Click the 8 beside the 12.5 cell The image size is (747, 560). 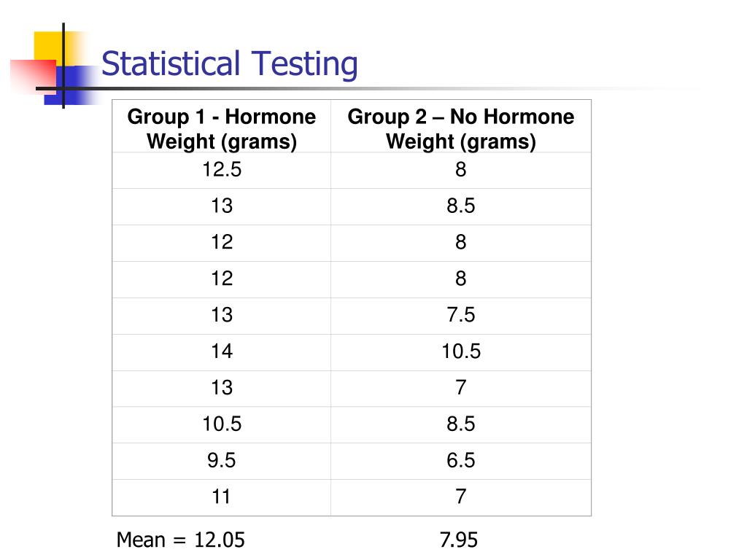pyautogui.click(x=460, y=170)
